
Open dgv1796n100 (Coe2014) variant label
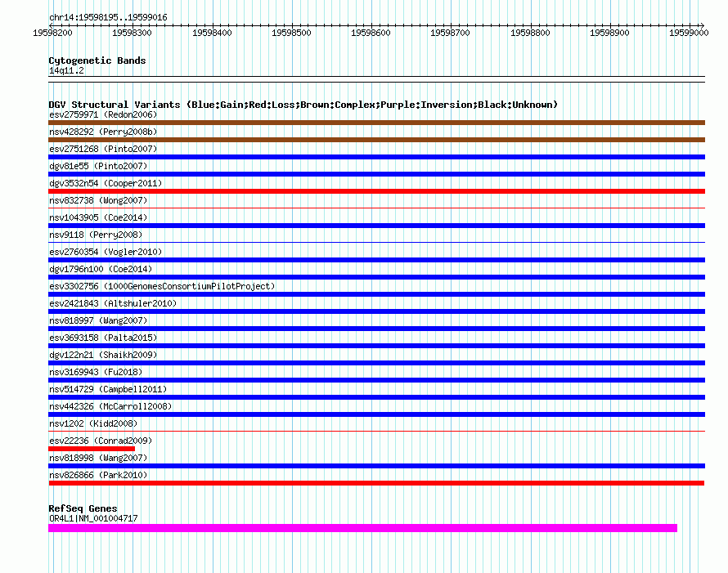tap(101, 269)
